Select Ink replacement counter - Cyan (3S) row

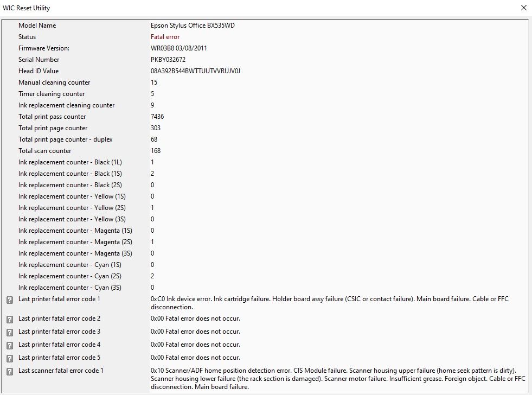tap(265, 288)
